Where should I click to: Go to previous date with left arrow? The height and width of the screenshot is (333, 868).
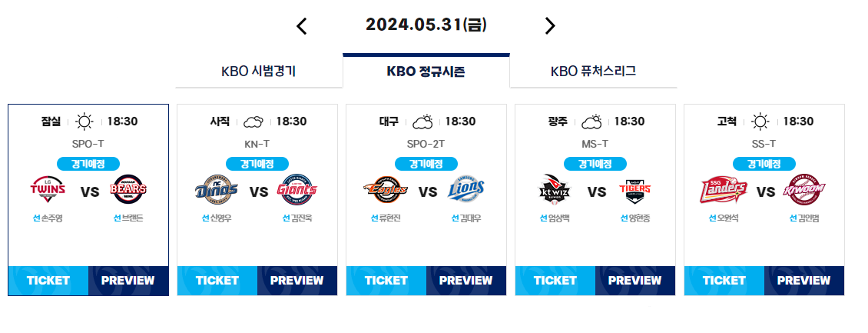(302, 25)
